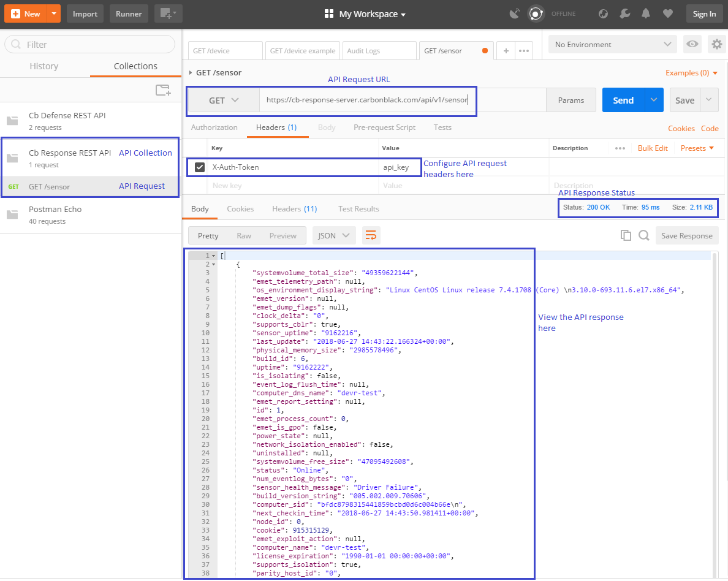The width and height of the screenshot is (728, 581).
Task: Select the Collections tab
Action: pyautogui.click(x=135, y=66)
